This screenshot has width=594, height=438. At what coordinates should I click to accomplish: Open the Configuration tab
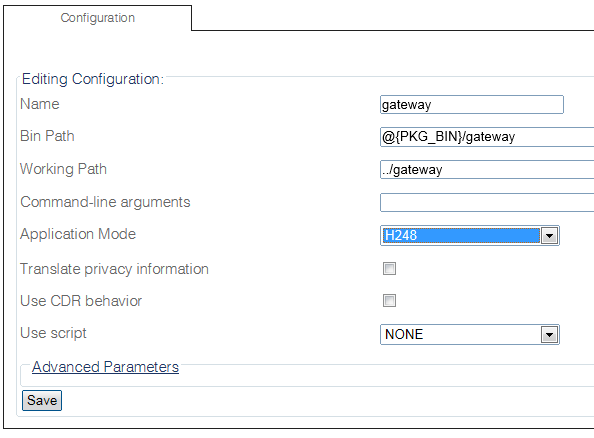point(98,18)
